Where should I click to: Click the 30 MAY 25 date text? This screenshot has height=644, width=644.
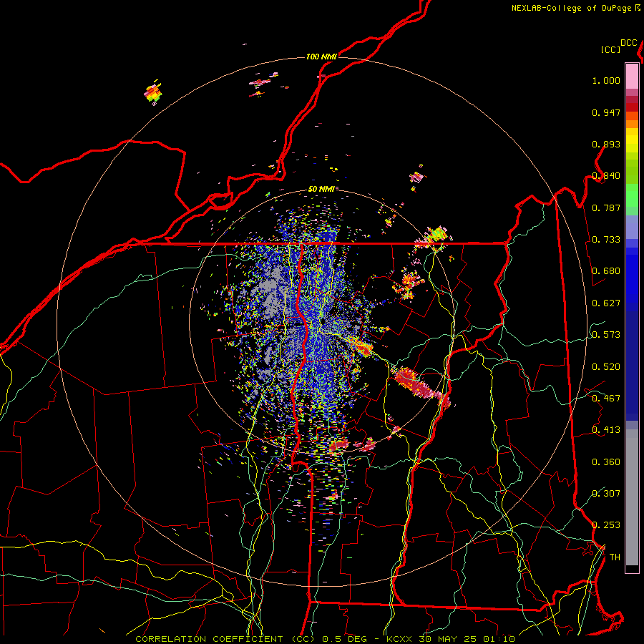click(449, 639)
